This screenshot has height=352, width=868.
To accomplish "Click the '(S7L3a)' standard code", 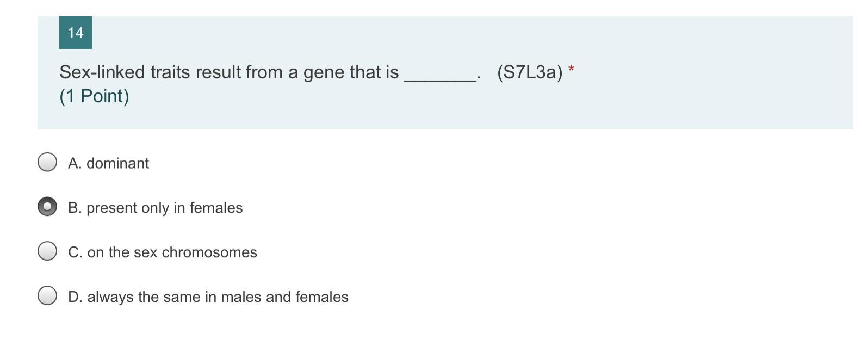I will point(529,72).
